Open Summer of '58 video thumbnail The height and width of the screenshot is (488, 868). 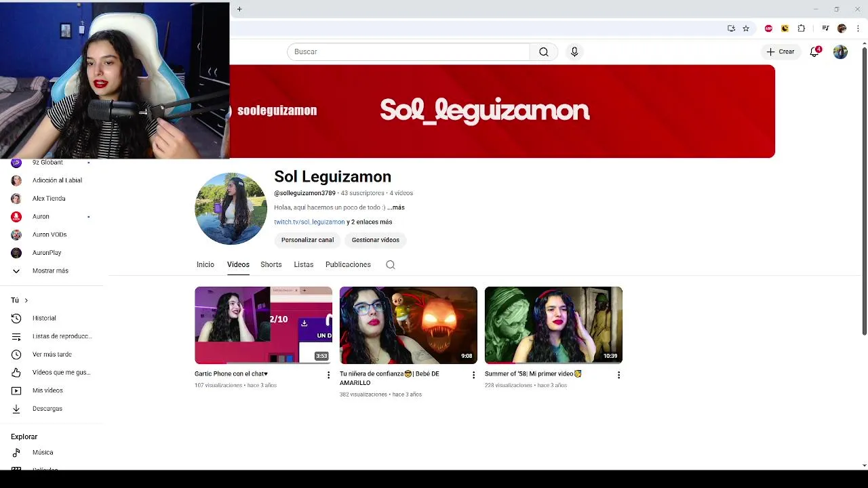553,325
